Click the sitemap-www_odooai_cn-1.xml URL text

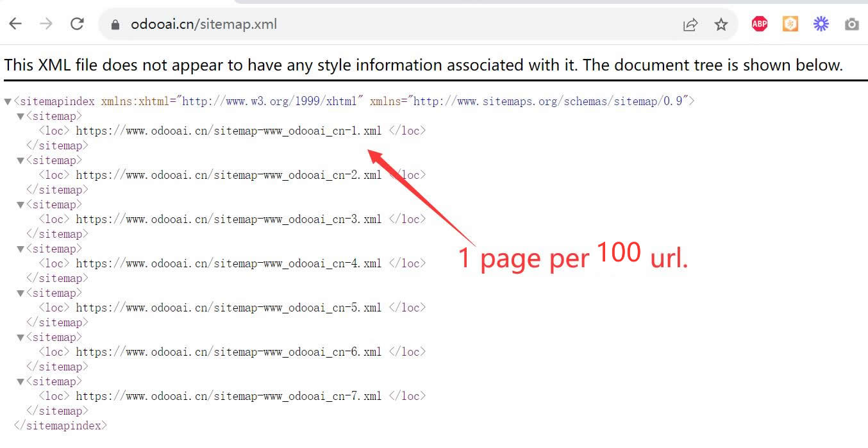pyautogui.click(x=228, y=131)
